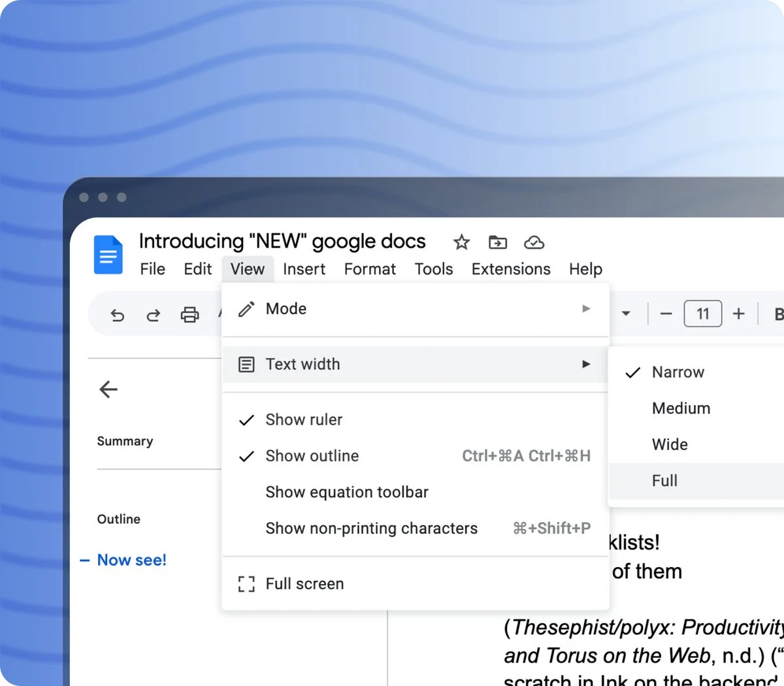The width and height of the screenshot is (784, 686).
Task: Close outline with back arrow
Action: coord(108,389)
